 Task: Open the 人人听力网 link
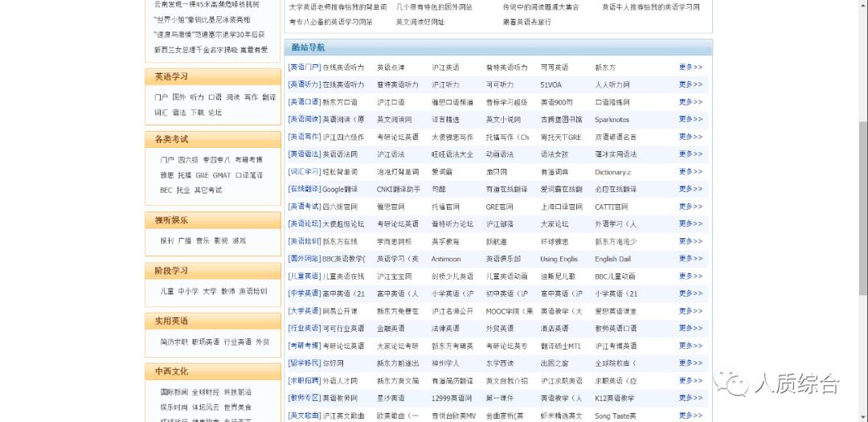612,84
